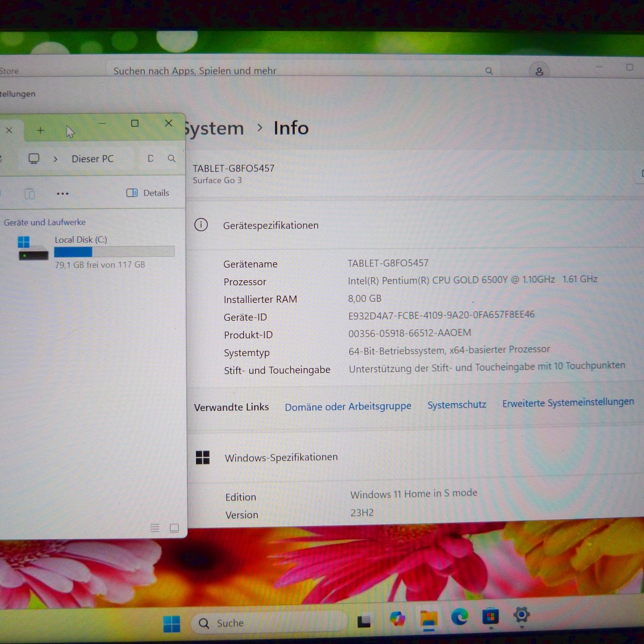Go back to System in the Settings breadcrumb
The image size is (644, 644).
(x=214, y=129)
